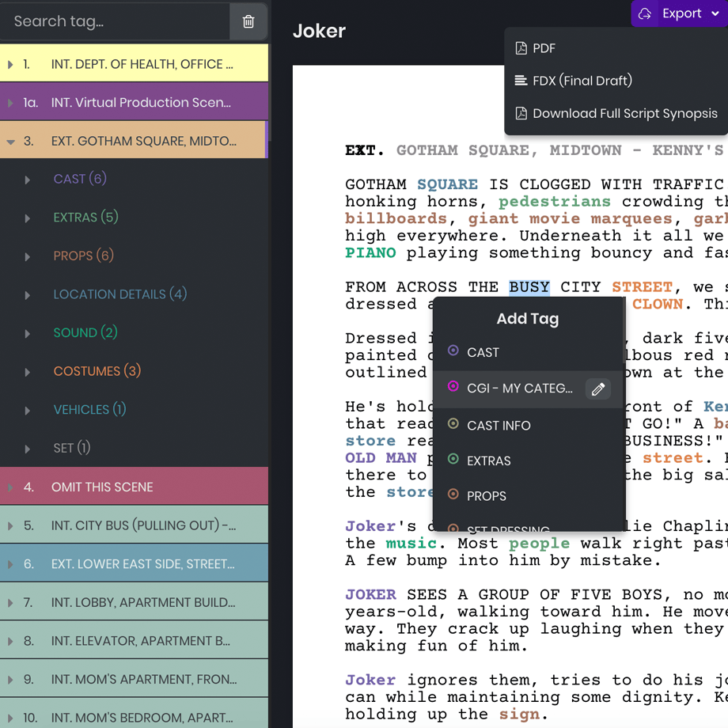
Task: Select scene 9 INT. MOM'S APARTMENT row
Action: pyautogui.click(x=135, y=679)
